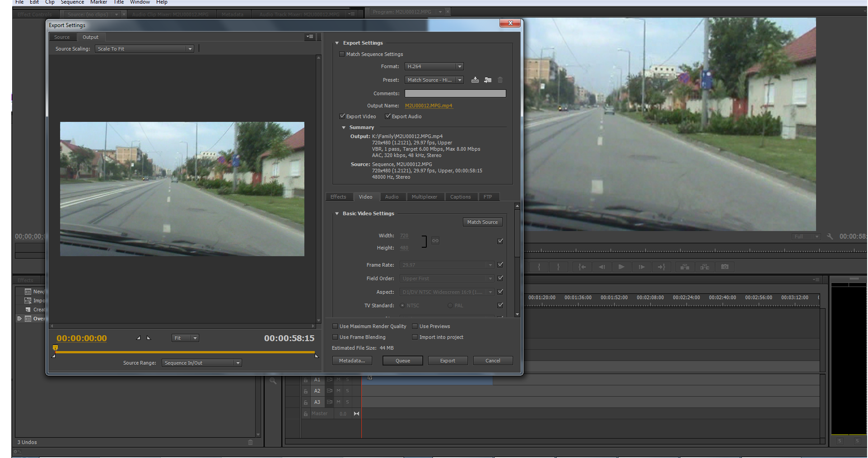868x458 pixels.
Task: Click the yellow playhead on preview timeline
Action: (56, 347)
